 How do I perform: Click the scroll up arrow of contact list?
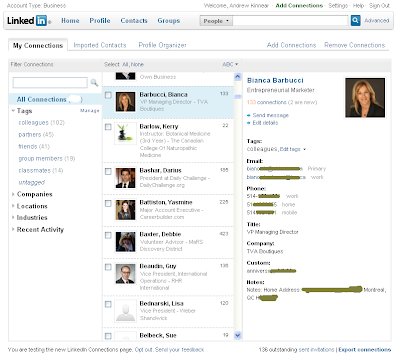point(238,77)
